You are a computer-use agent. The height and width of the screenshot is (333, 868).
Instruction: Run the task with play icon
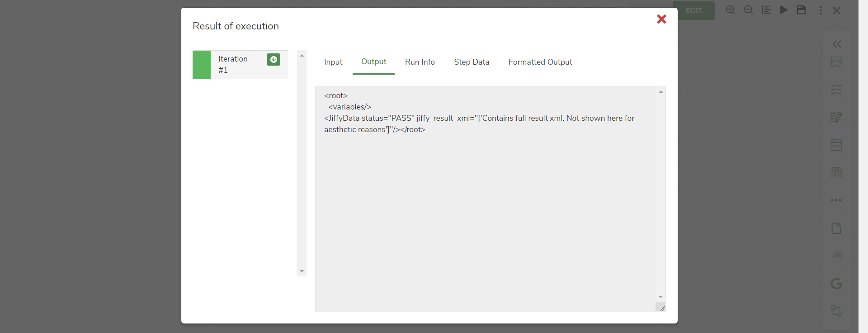[784, 10]
